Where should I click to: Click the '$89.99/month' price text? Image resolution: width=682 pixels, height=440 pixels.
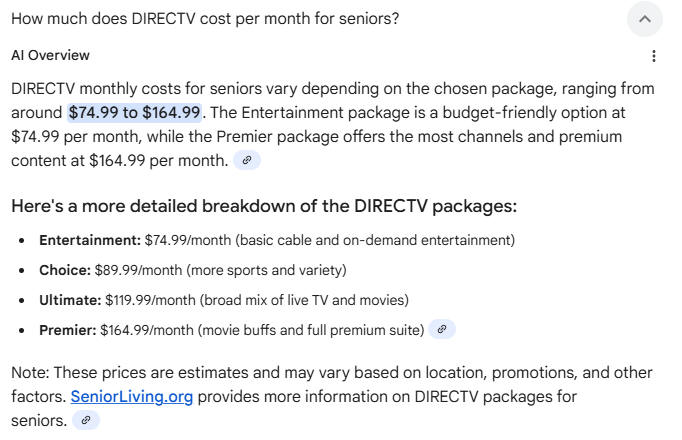(139, 270)
